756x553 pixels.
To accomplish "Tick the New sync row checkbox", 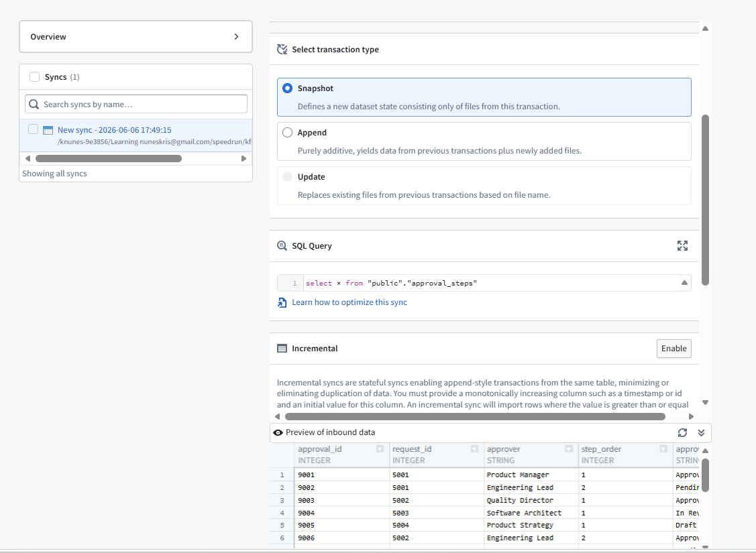I will coord(33,129).
